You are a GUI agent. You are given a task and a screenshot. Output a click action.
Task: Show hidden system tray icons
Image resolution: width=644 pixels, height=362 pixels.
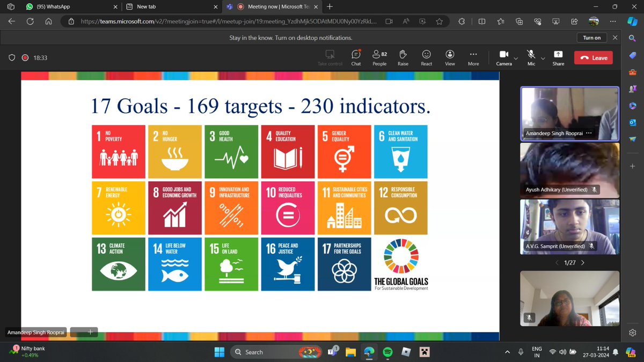pyautogui.click(x=507, y=352)
